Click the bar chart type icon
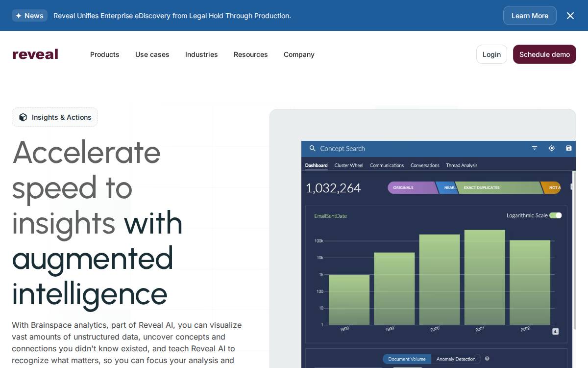 click(555, 331)
